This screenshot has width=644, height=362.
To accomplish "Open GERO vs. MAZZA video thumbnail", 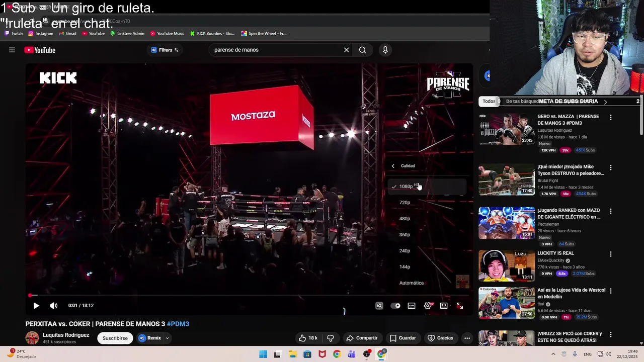I will (x=507, y=129).
